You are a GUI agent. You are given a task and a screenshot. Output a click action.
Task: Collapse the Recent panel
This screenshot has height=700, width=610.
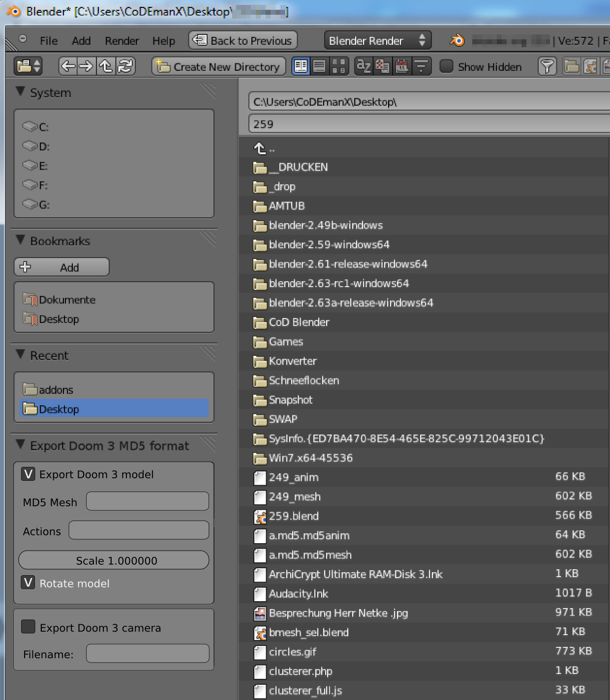click(20, 354)
